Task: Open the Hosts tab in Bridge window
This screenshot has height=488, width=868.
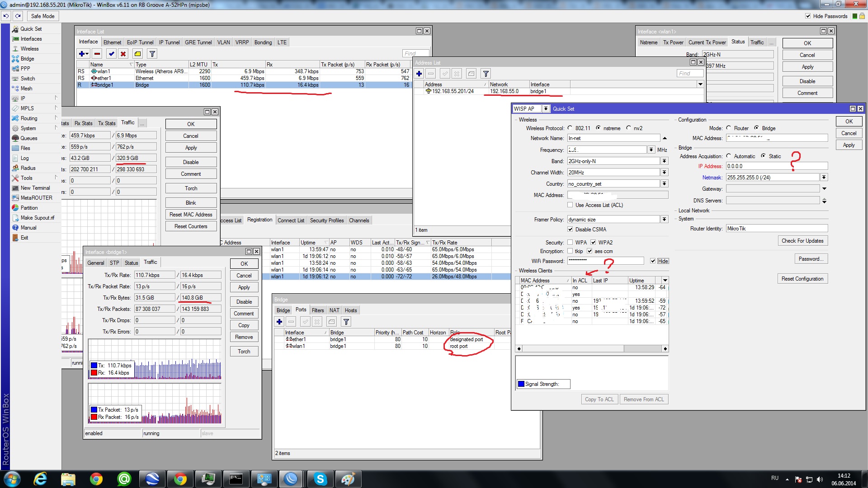Action: click(351, 310)
